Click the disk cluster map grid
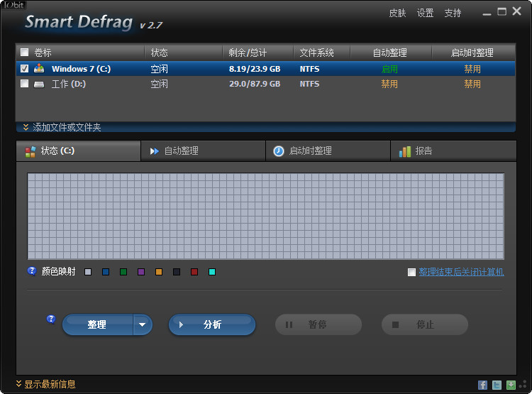Viewport: 532px width, 394px height. click(266, 217)
